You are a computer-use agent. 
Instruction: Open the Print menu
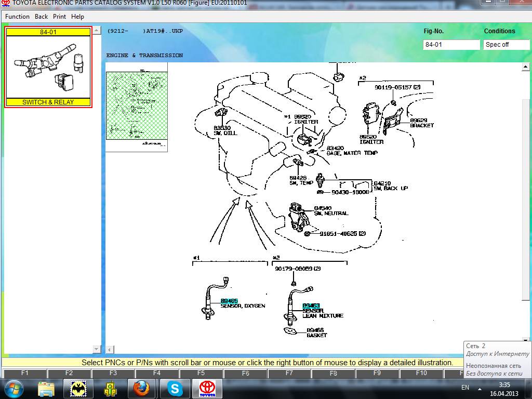pos(59,17)
